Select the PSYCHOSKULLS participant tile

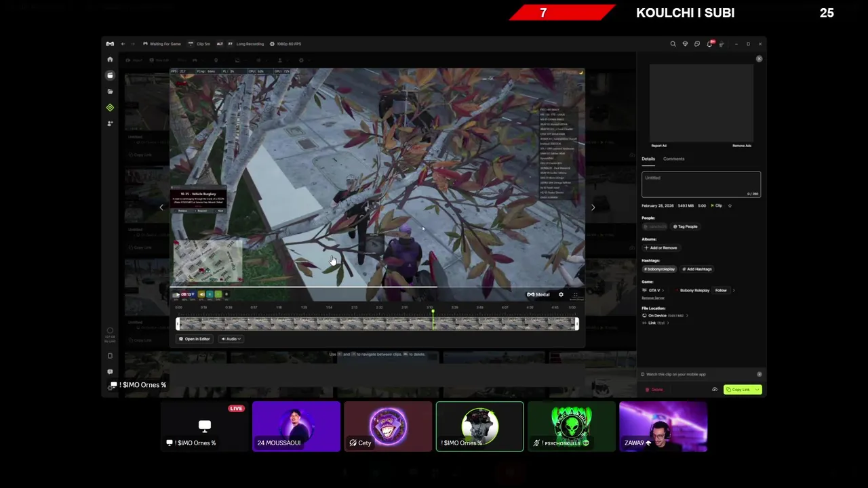572,426
